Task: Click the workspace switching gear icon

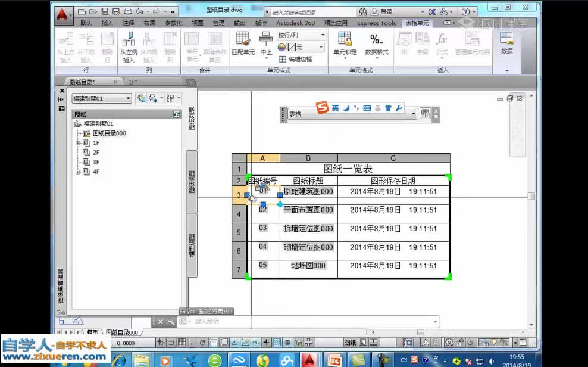Action: tap(449, 342)
